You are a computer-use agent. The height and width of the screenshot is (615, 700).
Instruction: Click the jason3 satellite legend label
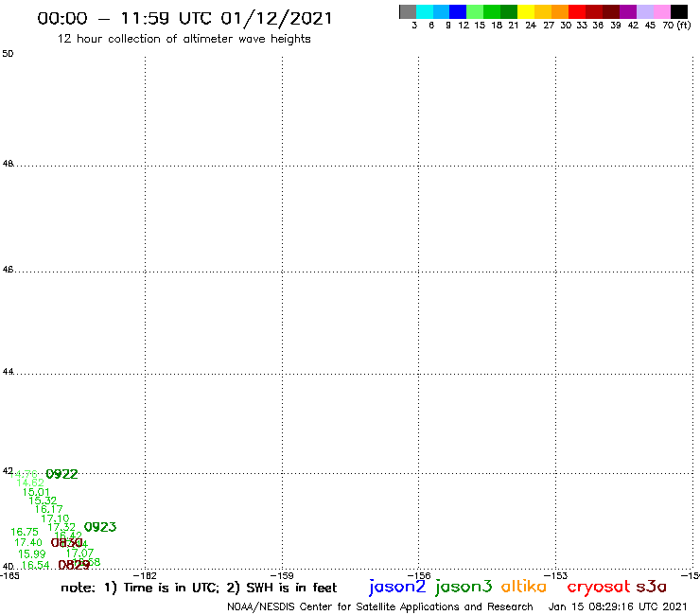(464, 587)
